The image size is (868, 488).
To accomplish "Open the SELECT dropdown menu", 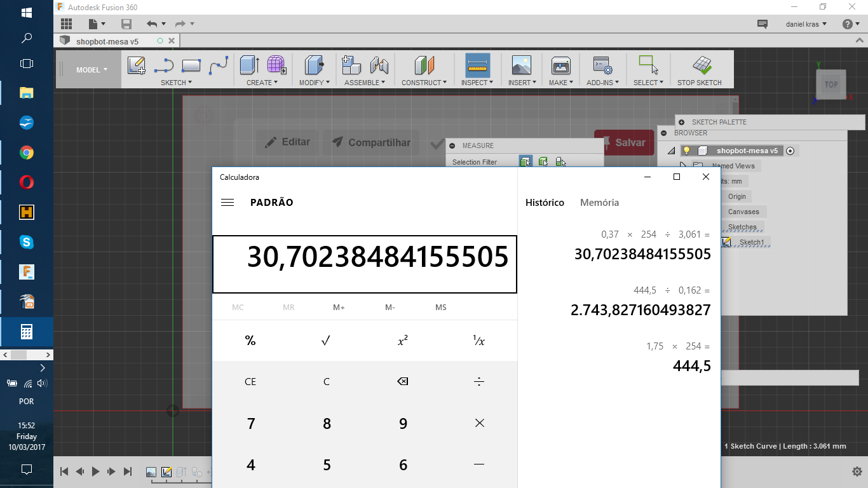I will [648, 83].
